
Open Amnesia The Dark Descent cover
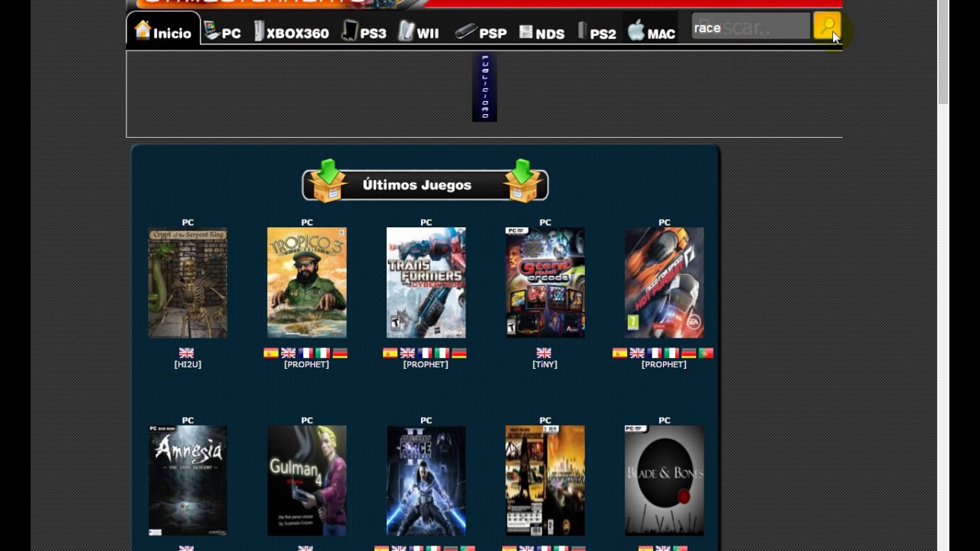tap(188, 481)
